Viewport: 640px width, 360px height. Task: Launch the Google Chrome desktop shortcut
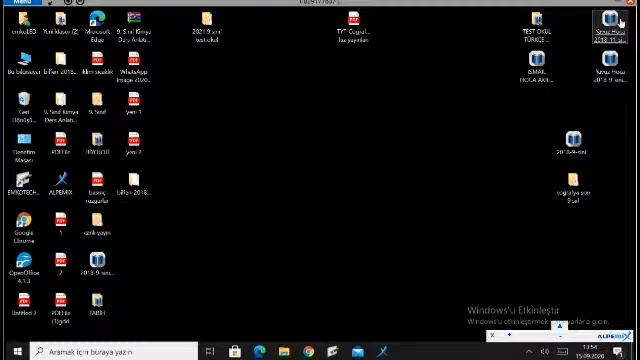coord(24,228)
